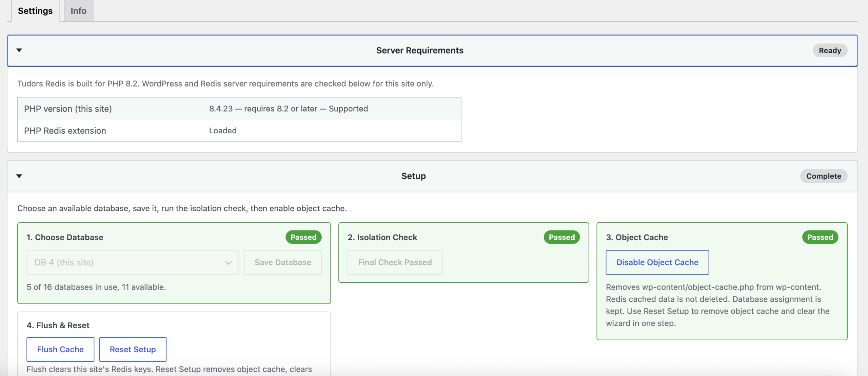This screenshot has width=868, height=376.
Task: Open the DB 4 (this site) dropdown
Action: point(133,262)
